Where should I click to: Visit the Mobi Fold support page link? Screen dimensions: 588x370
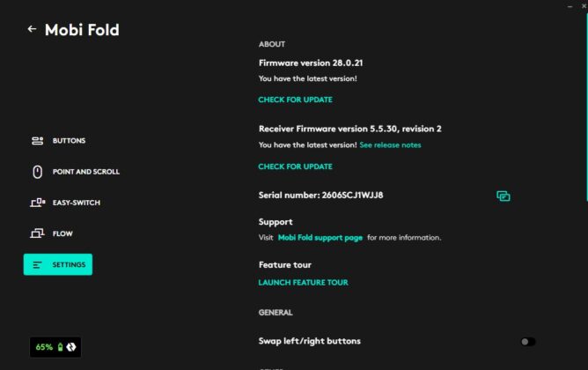320,238
